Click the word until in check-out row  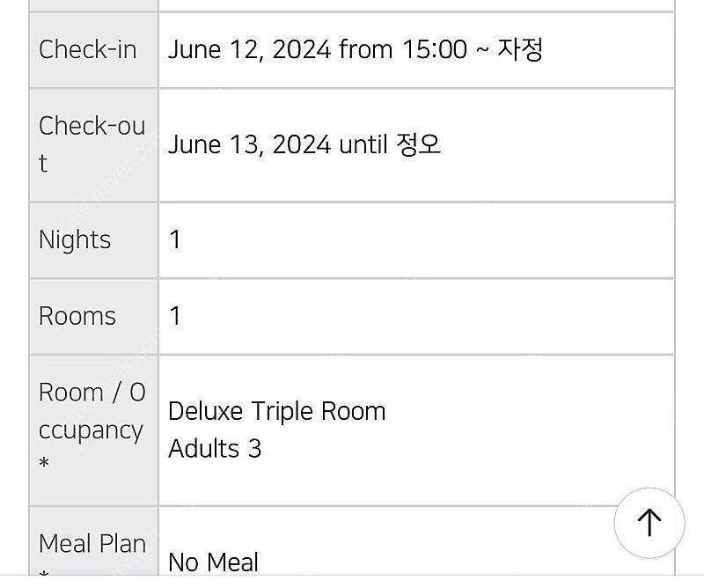363,144
